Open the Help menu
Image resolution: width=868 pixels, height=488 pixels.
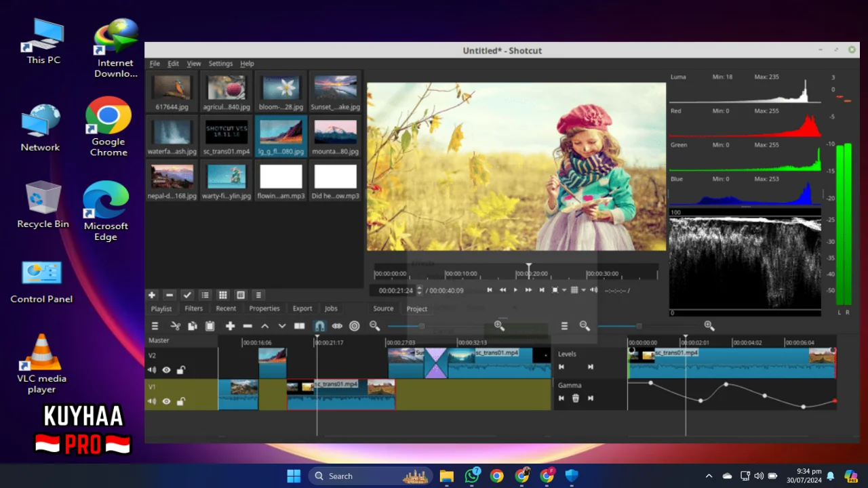247,64
